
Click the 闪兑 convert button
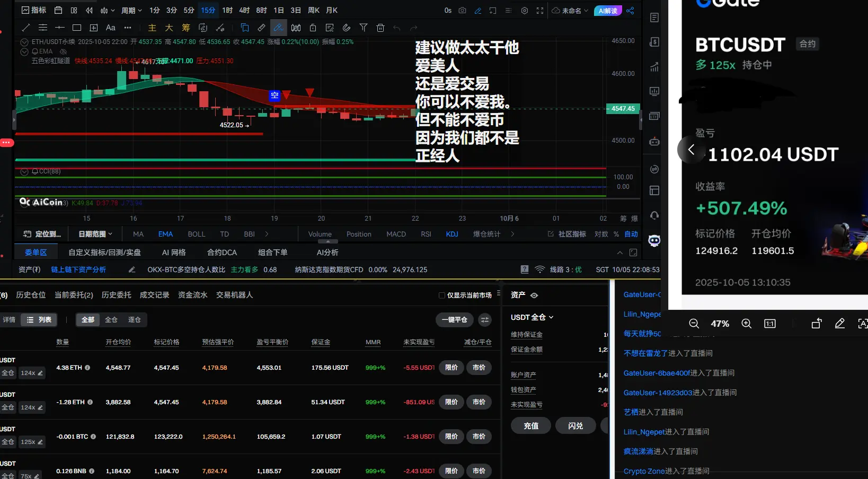coord(575,426)
